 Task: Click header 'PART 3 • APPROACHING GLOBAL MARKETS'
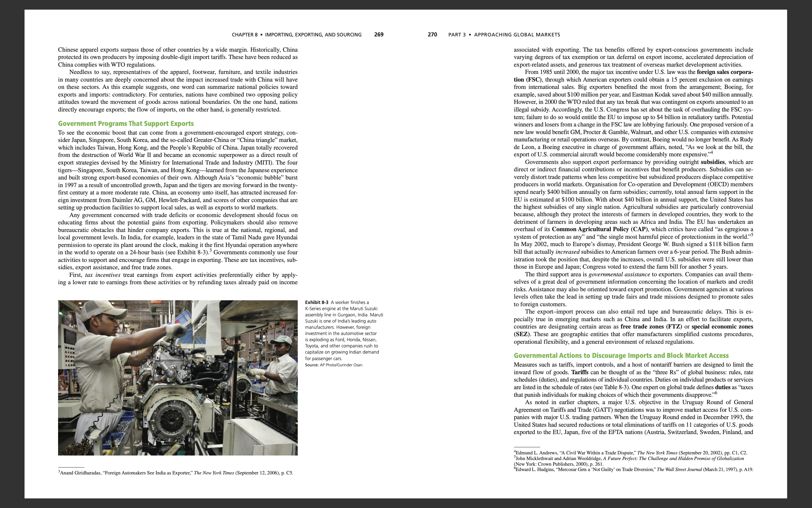[504, 35]
